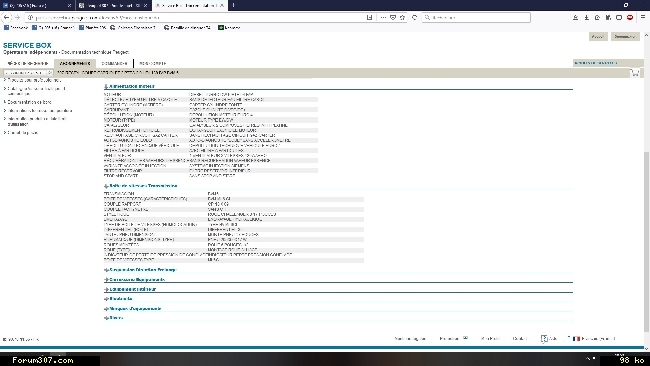
Task: Click the red extension icon in toolbar
Action: coord(630,17)
